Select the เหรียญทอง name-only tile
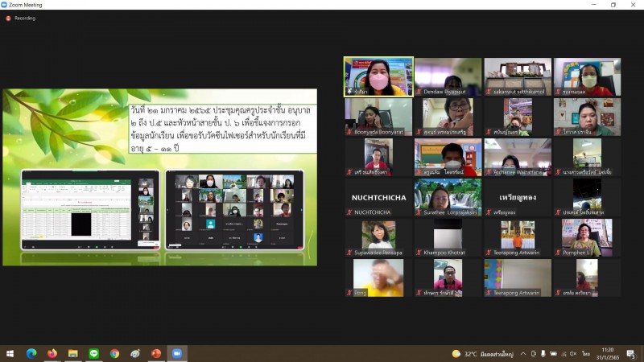Screen dimensions: 644x362 (518, 197)
